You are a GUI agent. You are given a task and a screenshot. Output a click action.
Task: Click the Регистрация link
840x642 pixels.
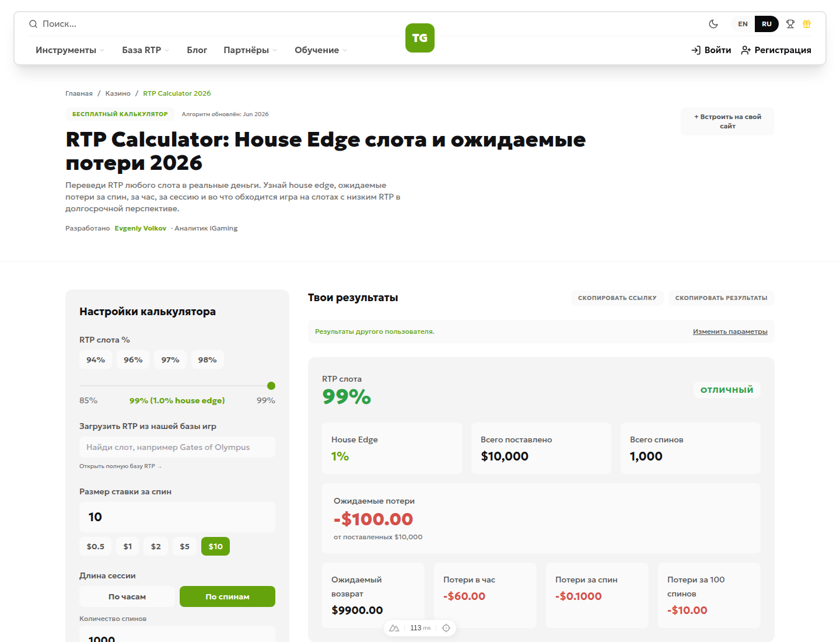[776, 50]
